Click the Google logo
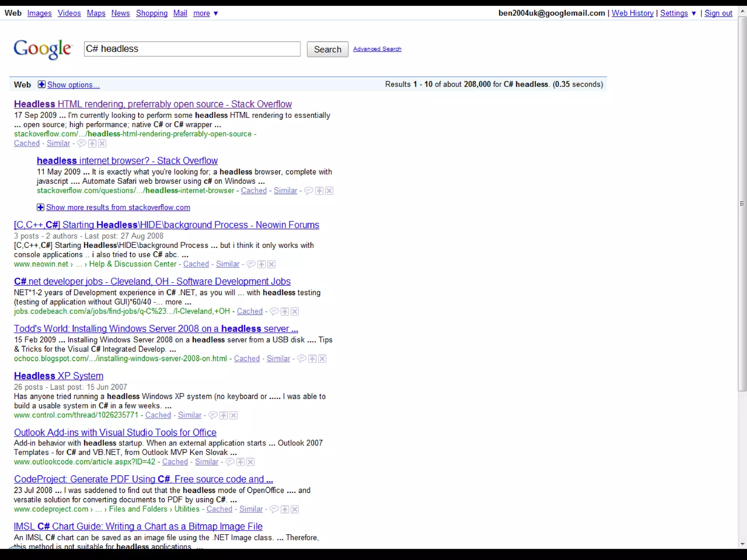 tap(43, 49)
